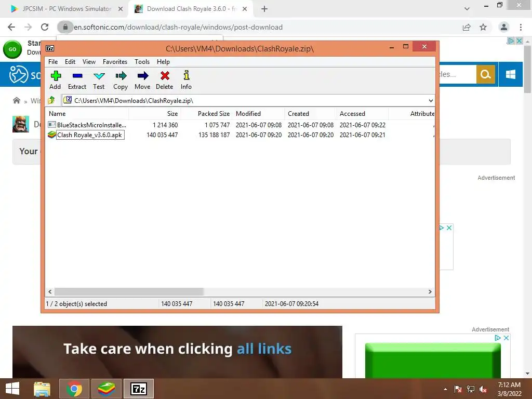Click Chrome back arrow

pos(11,27)
